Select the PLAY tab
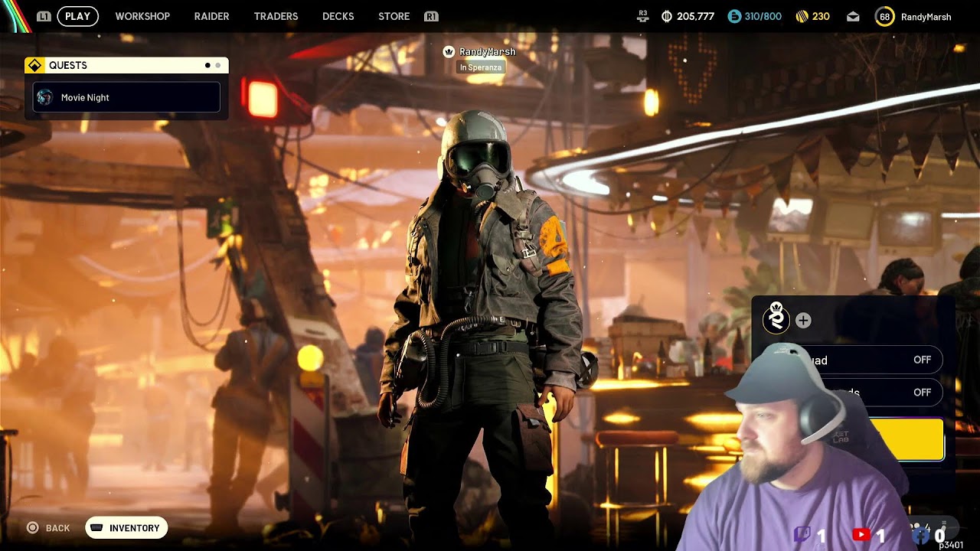980x551 pixels. [78, 16]
